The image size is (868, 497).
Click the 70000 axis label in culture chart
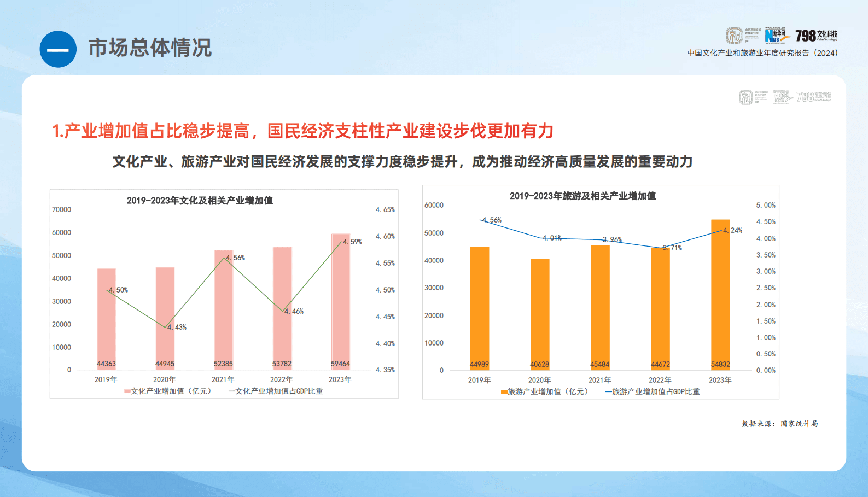coord(61,210)
